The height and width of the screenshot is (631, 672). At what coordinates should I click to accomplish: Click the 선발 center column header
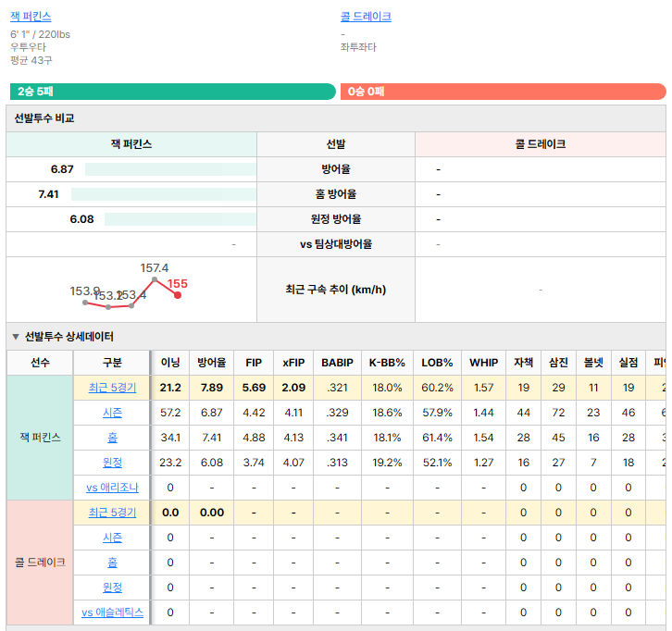click(x=336, y=144)
